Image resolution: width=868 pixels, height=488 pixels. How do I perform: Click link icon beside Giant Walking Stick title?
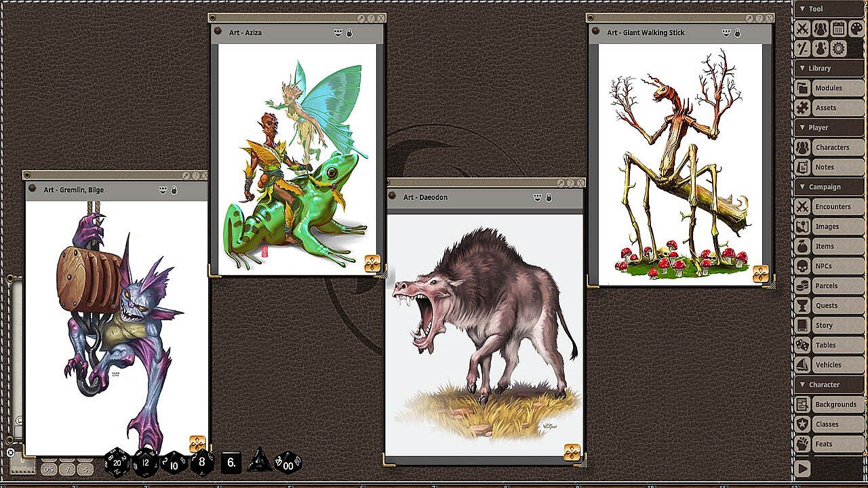(x=596, y=31)
